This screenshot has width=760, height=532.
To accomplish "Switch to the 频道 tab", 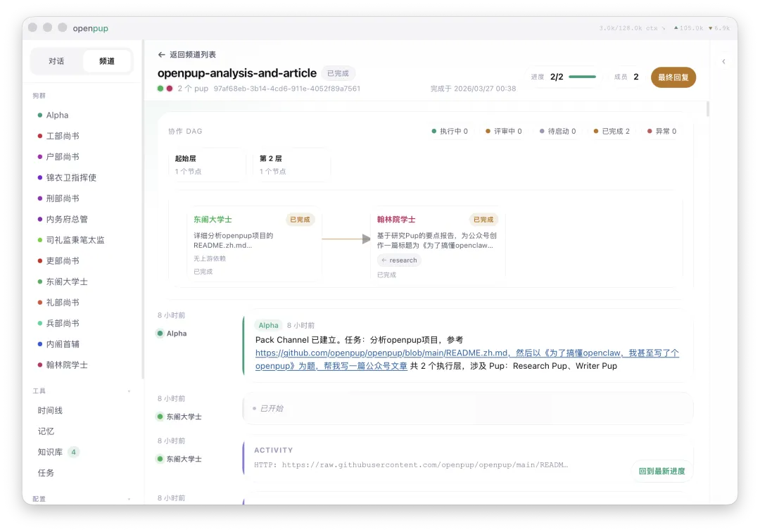I will tap(107, 61).
